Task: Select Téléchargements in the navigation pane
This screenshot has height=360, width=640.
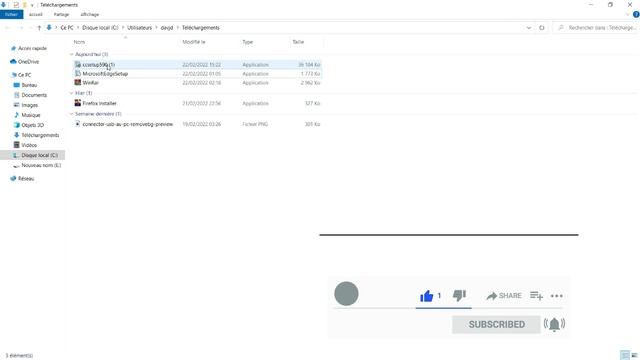Action: (40, 135)
